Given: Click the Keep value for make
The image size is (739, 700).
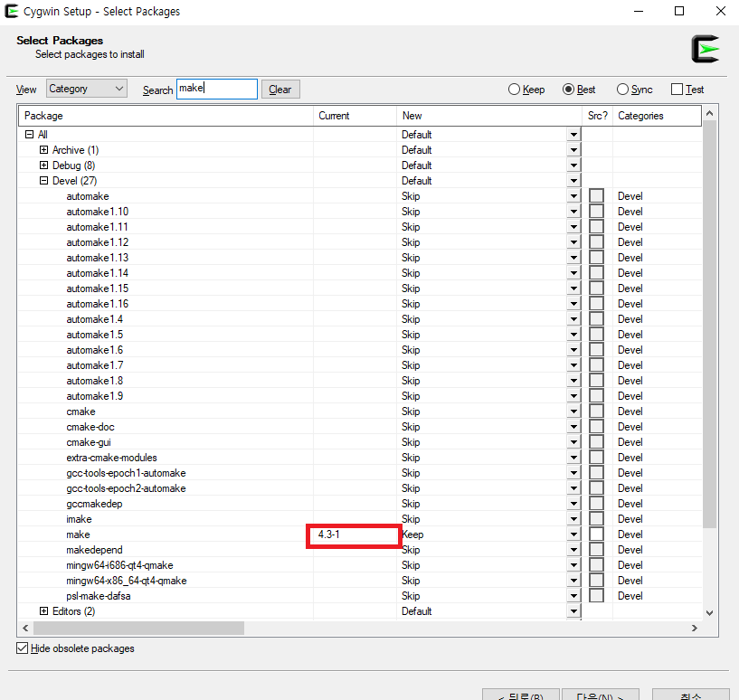Looking at the screenshot, I should click(412, 534).
